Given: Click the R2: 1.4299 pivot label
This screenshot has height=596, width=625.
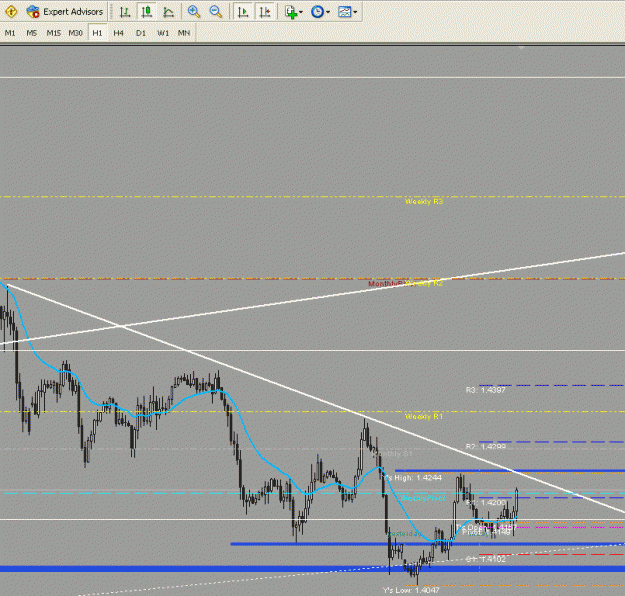Looking at the screenshot, I should click(485, 447).
